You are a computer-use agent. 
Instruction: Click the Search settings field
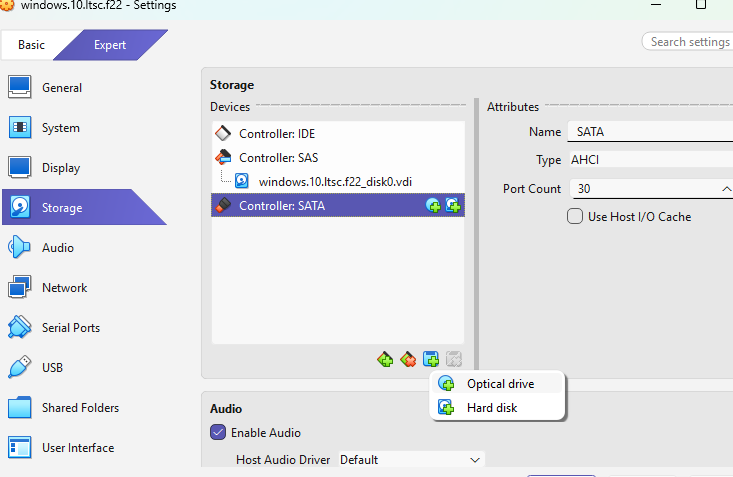coord(688,42)
